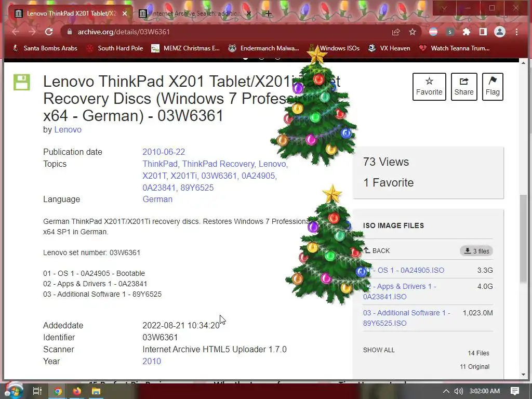Download Apps & Drivers 1 - 0A23841.ISO
This screenshot has height=399, width=532.
pos(400,291)
